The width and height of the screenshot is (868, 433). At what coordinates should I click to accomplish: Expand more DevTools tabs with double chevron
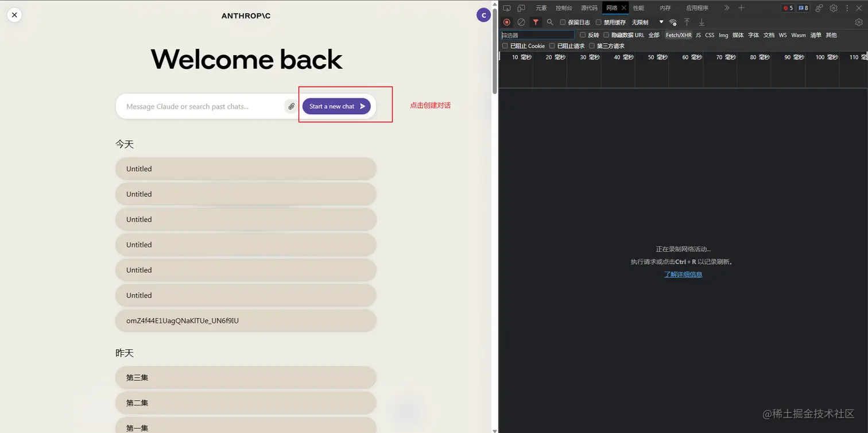726,8
